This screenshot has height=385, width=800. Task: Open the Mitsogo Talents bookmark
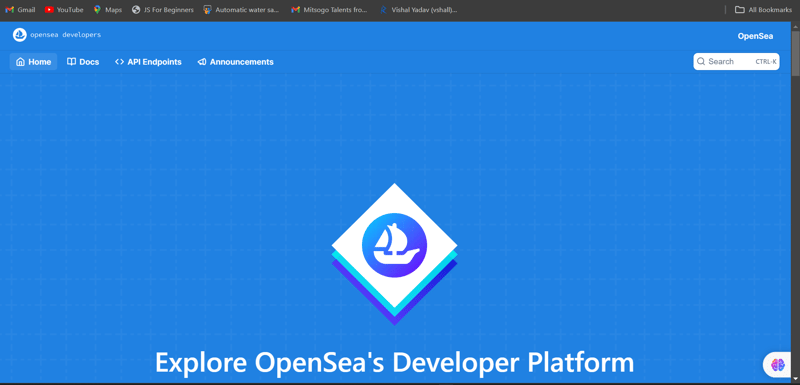329,10
